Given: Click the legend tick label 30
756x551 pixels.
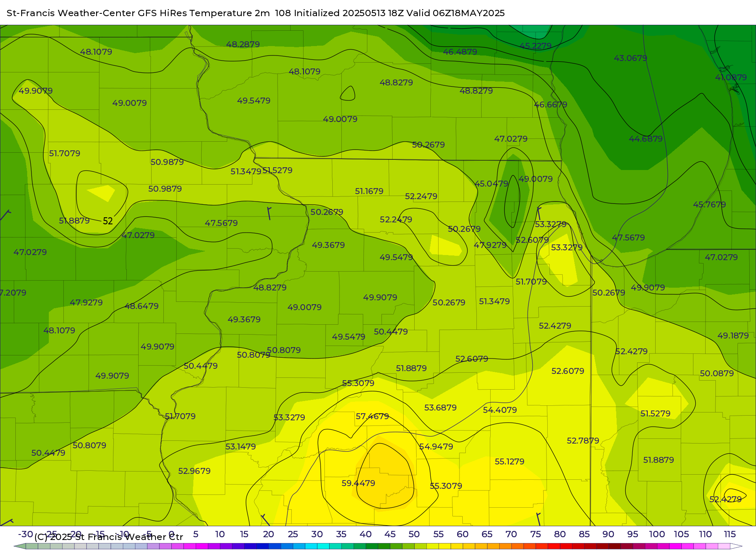Looking at the screenshot, I should [317, 534].
